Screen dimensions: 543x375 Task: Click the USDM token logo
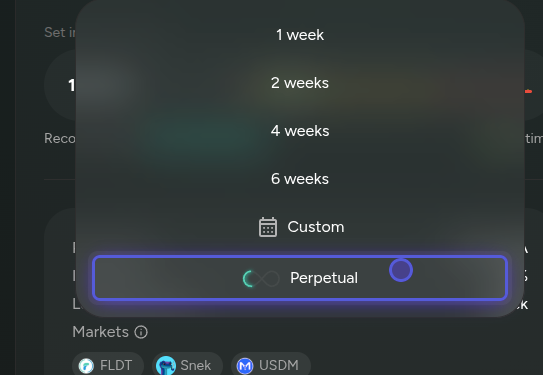pyautogui.click(x=245, y=366)
